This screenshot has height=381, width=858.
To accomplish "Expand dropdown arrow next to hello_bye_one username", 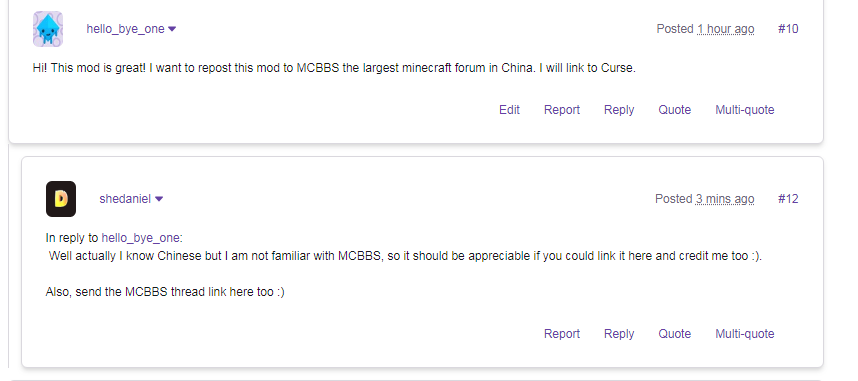I will pos(172,29).
